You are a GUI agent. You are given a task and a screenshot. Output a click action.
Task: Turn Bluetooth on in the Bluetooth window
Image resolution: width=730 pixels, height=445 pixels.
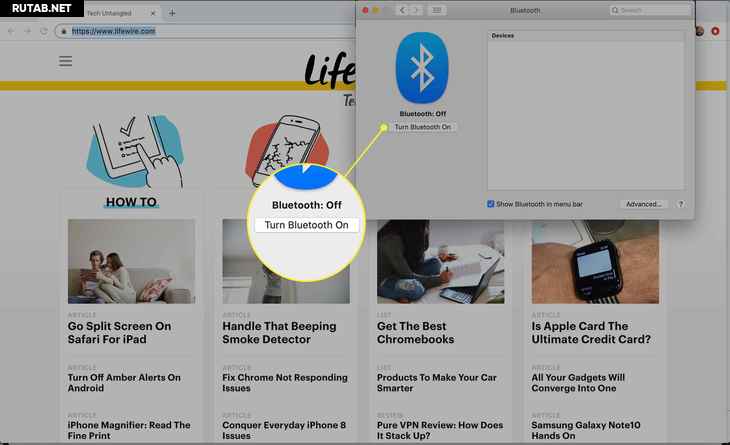coord(423,127)
